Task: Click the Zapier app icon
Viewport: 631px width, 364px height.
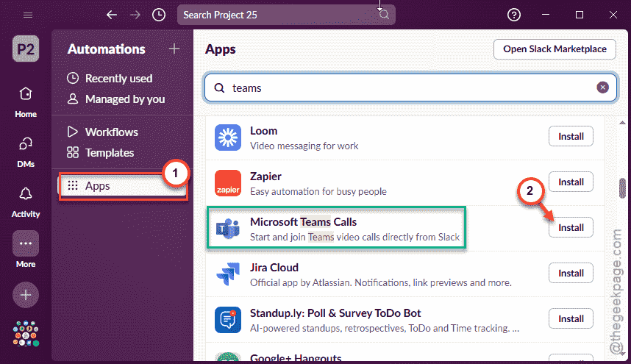Action: click(228, 183)
